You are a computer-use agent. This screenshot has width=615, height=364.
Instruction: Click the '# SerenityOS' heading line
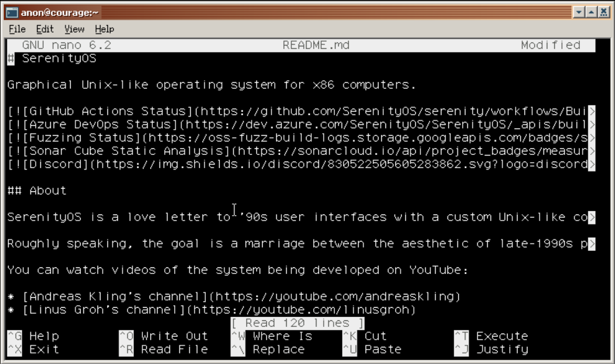click(52, 58)
